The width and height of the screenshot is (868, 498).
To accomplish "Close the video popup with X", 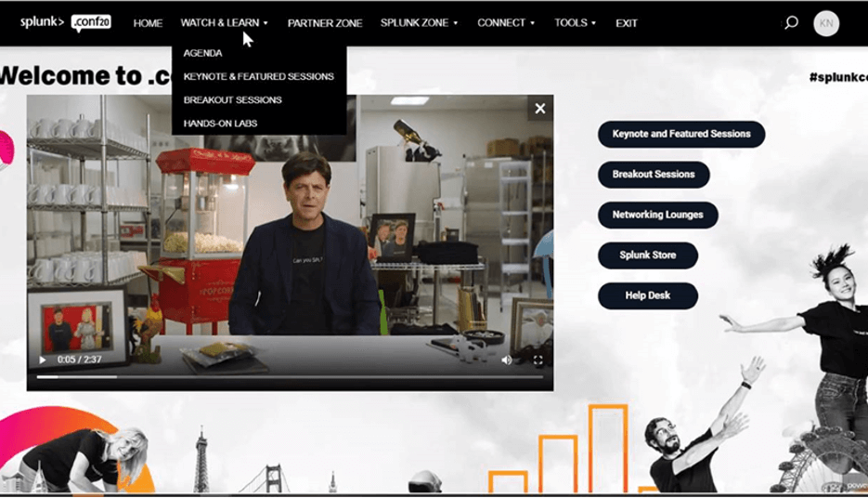I will point(540,109).
